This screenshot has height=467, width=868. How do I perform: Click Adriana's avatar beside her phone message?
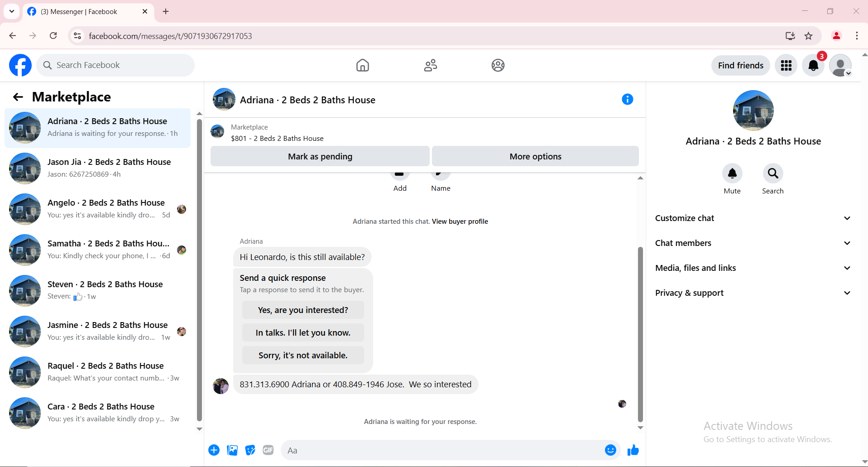pos(221,386)
